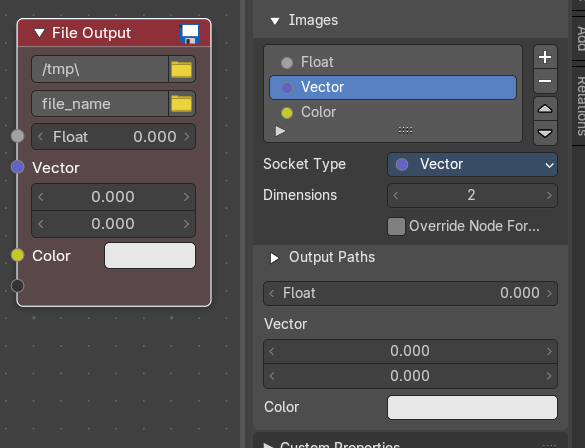
Task: Click the gray socket icon beside Float list item
Action: tap(287, 63)
